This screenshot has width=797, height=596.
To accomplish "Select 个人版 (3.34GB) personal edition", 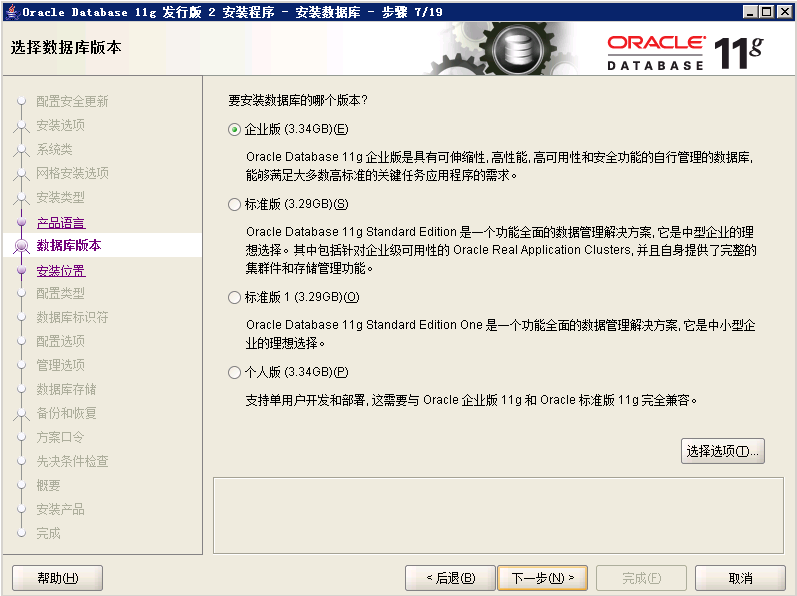I will point(234,372).
